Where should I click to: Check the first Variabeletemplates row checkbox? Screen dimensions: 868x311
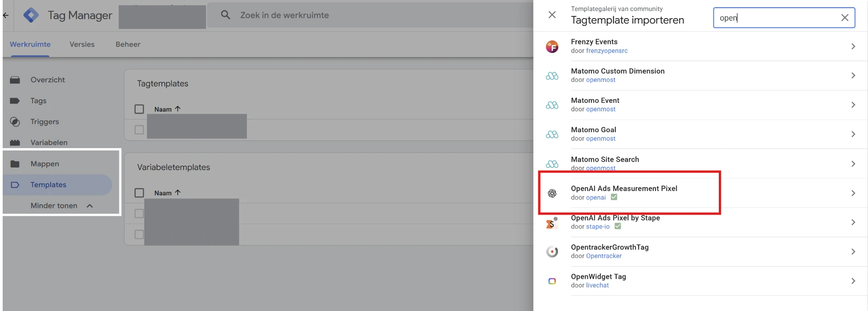tap(139, 213)
